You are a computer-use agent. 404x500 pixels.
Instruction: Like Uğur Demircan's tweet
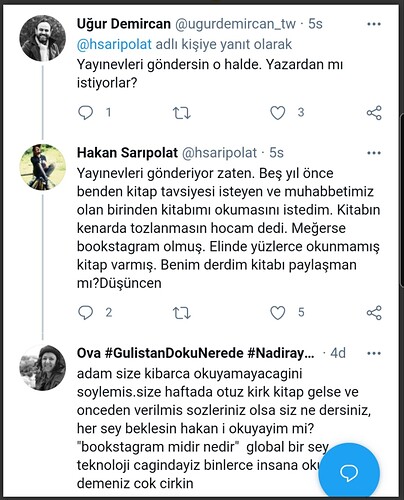point(277,113)
